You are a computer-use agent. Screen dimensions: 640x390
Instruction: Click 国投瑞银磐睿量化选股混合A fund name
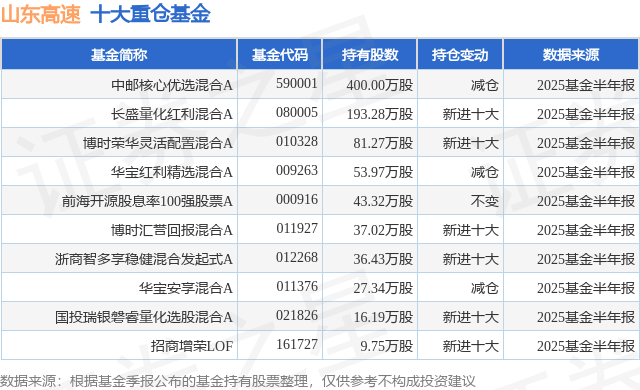pos(144,317)
